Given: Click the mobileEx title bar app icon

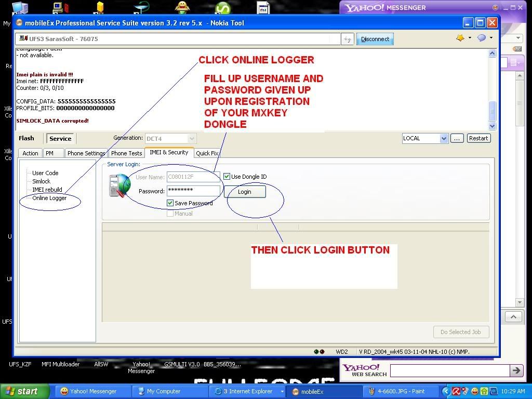Looking at the screenshot, I should point(19,23).
